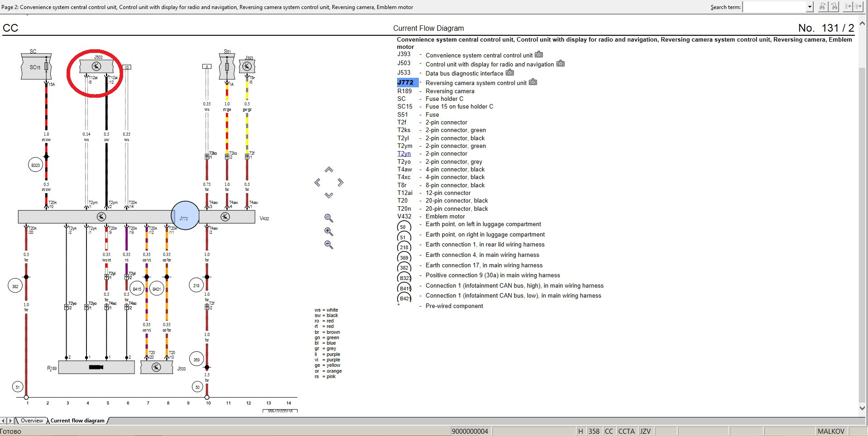Select the highlighted J772 legend entry

click(x=405, y=82)
